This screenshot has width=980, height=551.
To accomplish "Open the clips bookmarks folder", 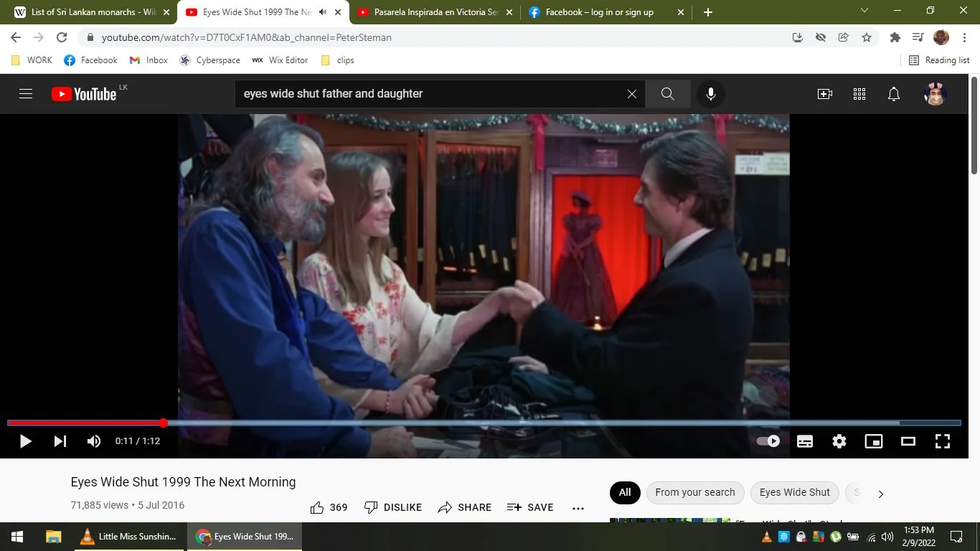I will (337, 60).
